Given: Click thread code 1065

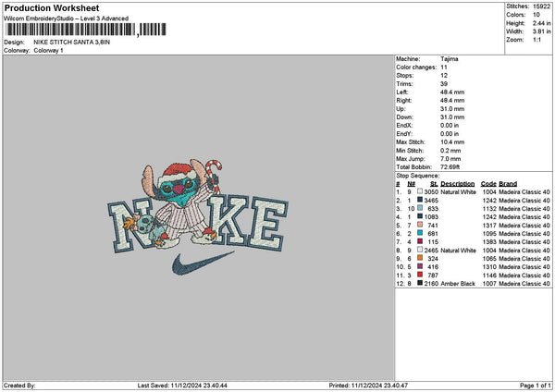Looking at the screenshot, I should pos(489,259).
